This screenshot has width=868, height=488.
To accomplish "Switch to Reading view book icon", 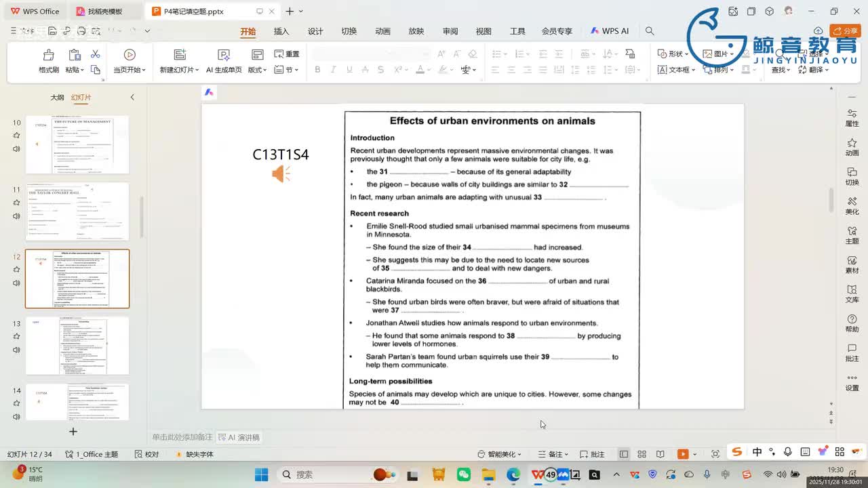I will coord(660,454).
